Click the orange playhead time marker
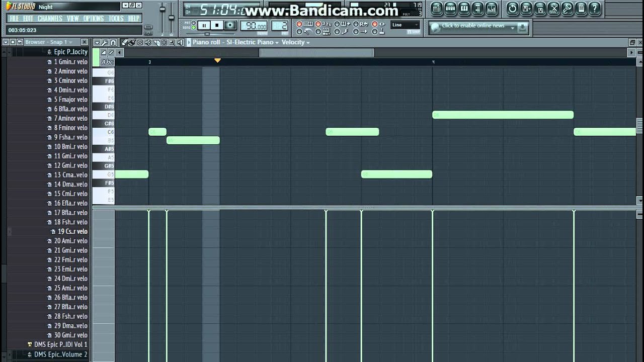Screen dimensions: 644x362 pyautogui.click(x=217, y=60)
